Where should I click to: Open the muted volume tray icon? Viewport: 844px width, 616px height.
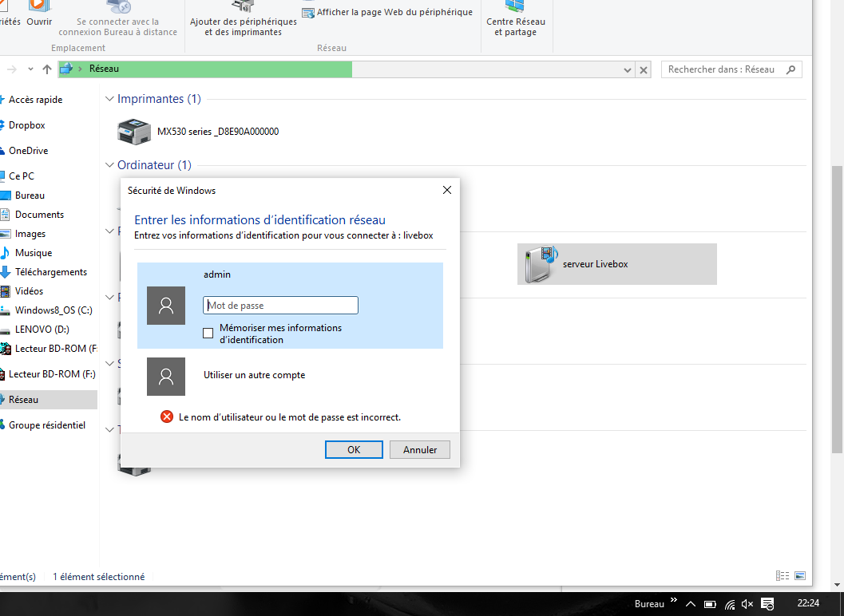point(747,604)
